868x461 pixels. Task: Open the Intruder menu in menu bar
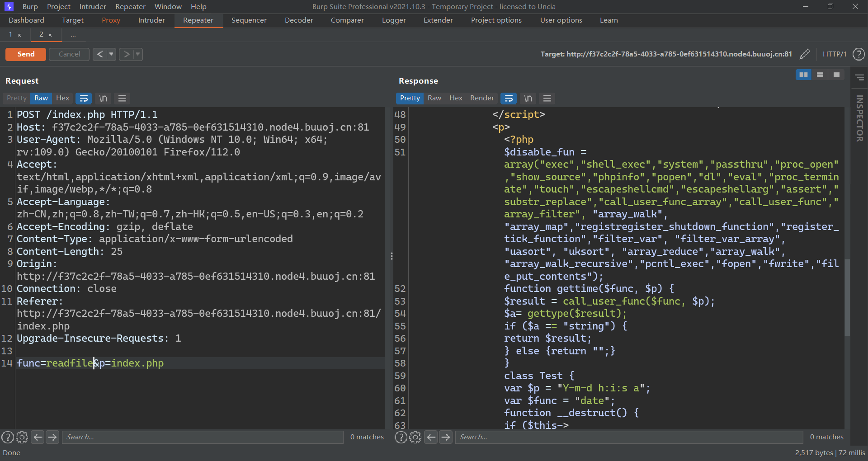[x=93, y=7]
